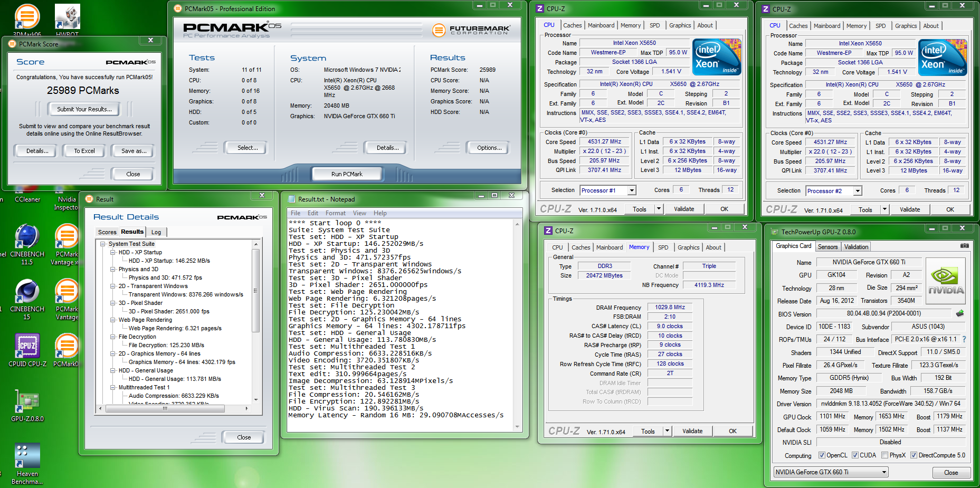Image resolution: width=980 pixels, height=488 pixels.
Task: Click Options... under Results
Action: coord(489,148)
